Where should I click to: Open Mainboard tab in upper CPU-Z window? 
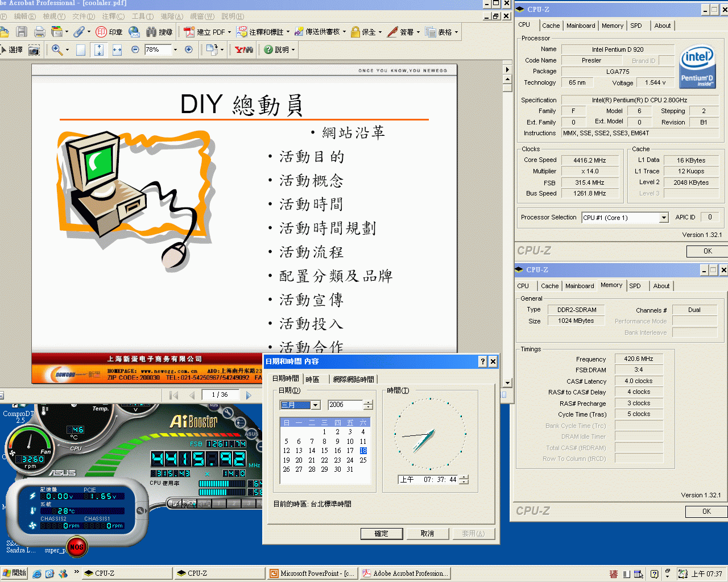(x=581, y=26)
